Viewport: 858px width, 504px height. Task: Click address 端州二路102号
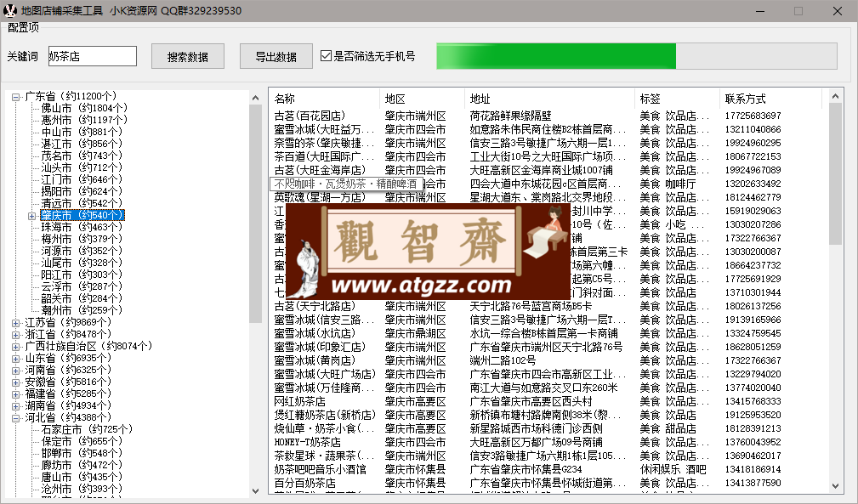503,360
